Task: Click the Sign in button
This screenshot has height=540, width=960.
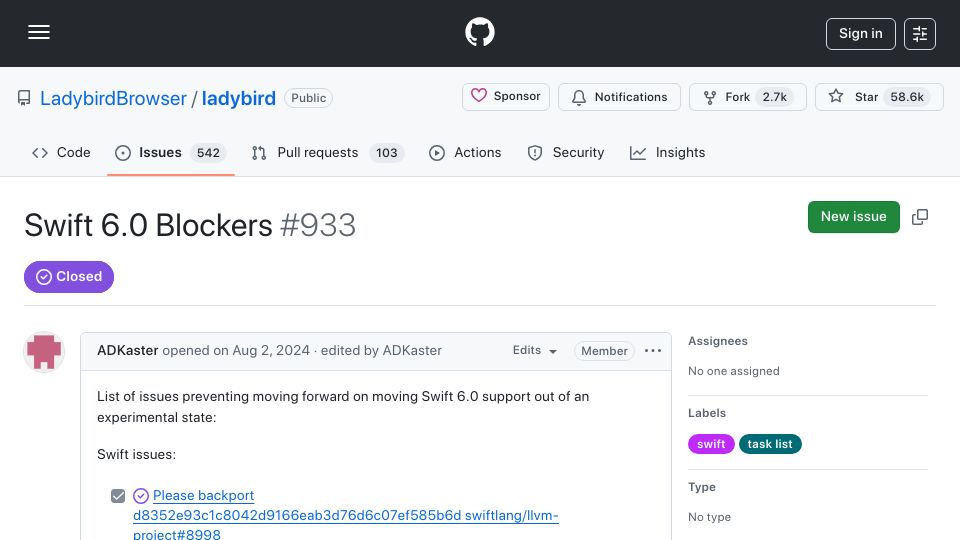Action: [x=860, y=34]
